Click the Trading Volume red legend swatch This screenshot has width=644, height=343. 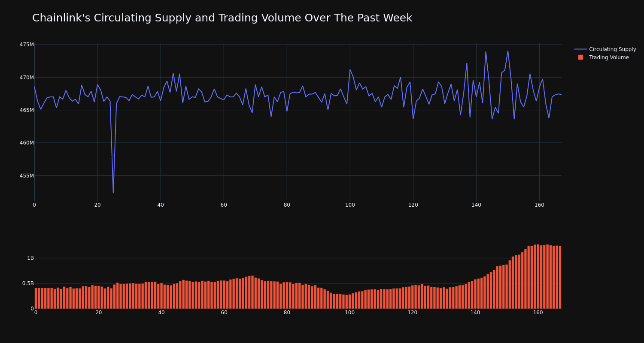point(580,57)
